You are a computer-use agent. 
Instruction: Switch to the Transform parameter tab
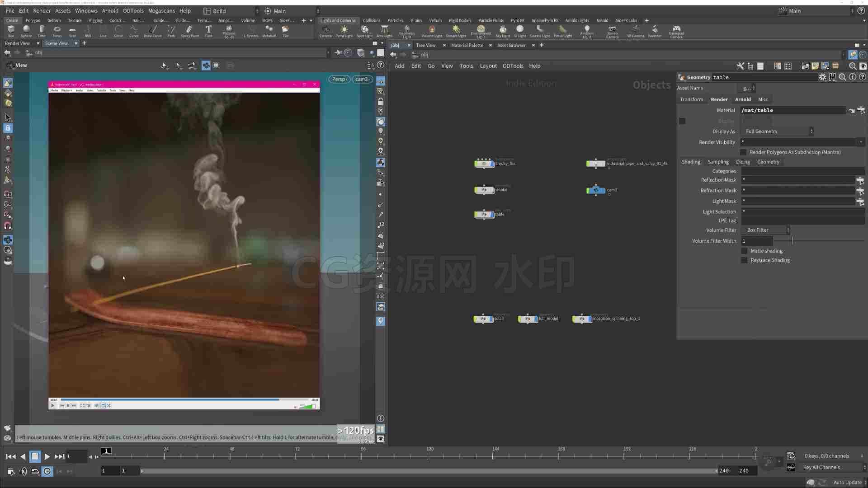click(x=691, y=99)
